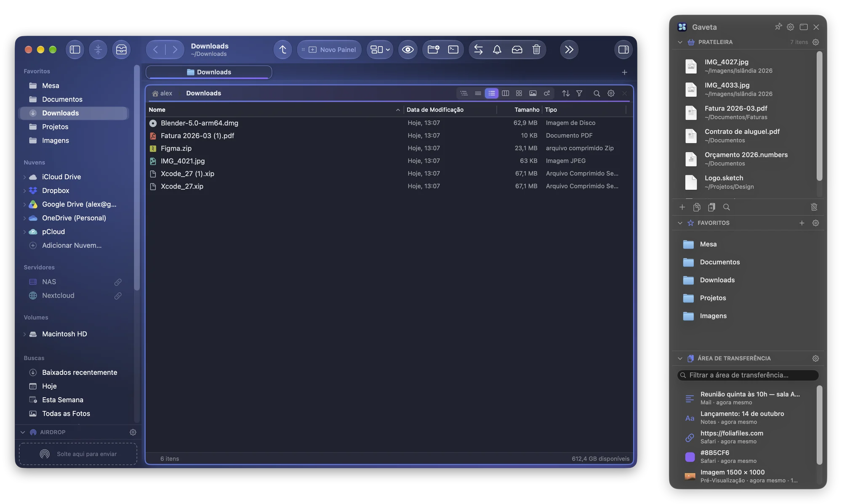Show more toolbar items chevrons
Screen dimensions: 842x504
click(569, 50)
